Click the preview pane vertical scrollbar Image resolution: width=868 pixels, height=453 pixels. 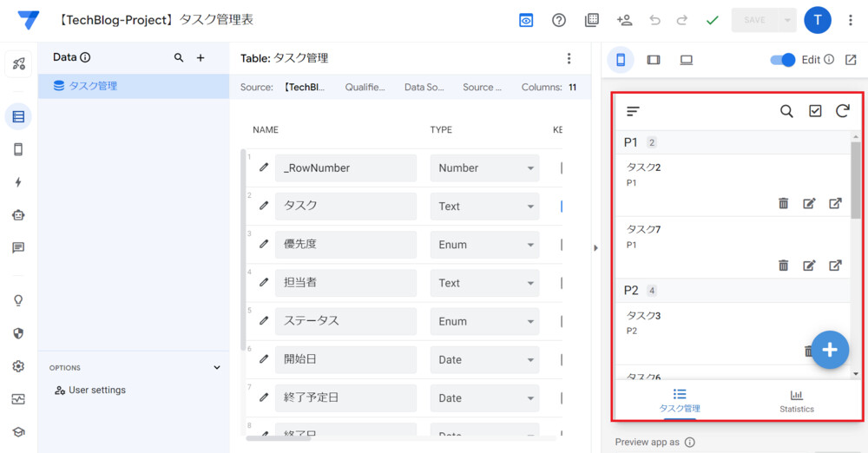coord(856,181)
